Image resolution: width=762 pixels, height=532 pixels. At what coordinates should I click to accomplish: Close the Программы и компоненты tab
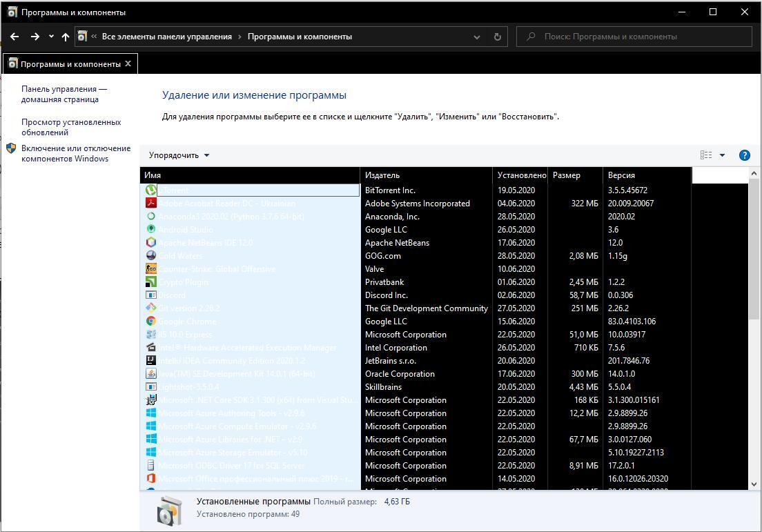pos(128,63)
